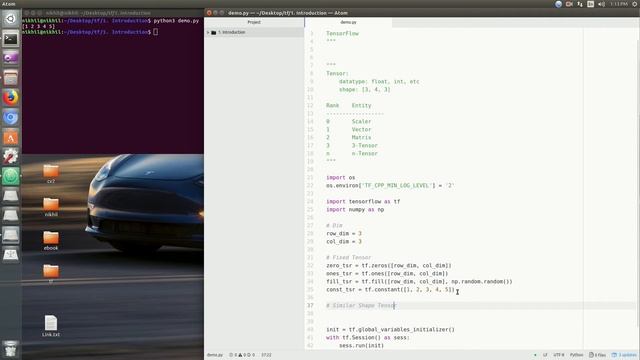Open the nikhil folder on desktop
Image resolution: width=640 pixels, height=360 pixels.
point(51,207)
